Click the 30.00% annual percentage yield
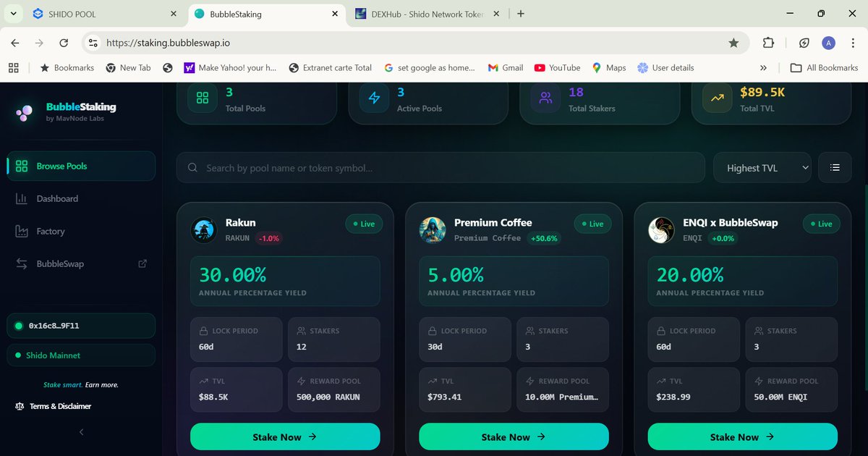 (233, 275)
